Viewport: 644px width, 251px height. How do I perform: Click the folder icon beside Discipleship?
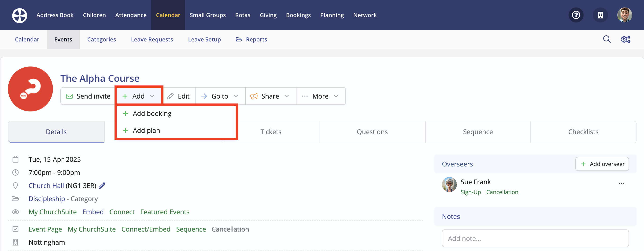coord(15,199)
